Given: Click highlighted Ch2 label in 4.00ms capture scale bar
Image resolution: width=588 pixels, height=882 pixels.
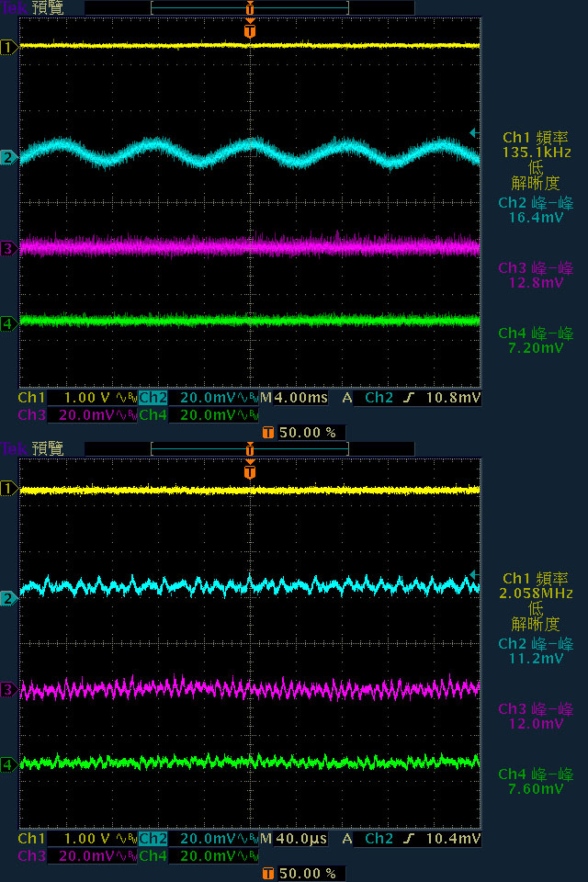Looking at the screenshot, I should tap(153, 398).
